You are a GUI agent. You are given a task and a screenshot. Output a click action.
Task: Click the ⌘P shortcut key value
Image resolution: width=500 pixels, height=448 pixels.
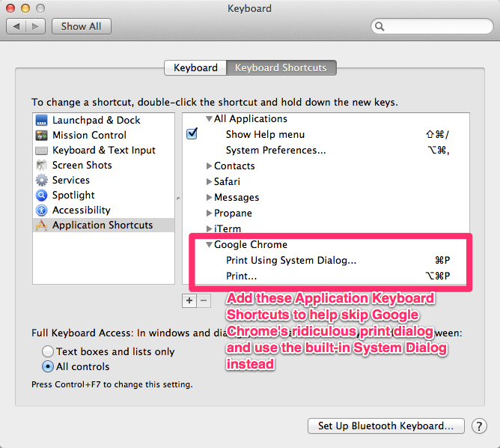[442, 261]
